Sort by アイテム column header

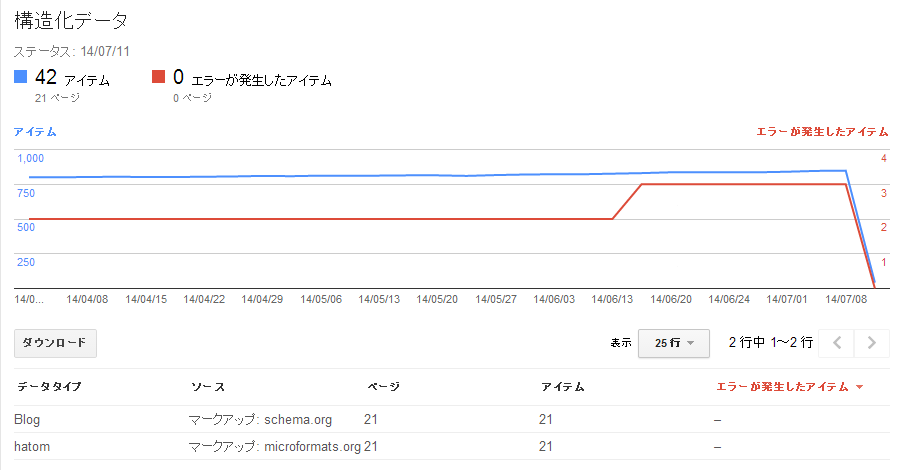point(562,387)
